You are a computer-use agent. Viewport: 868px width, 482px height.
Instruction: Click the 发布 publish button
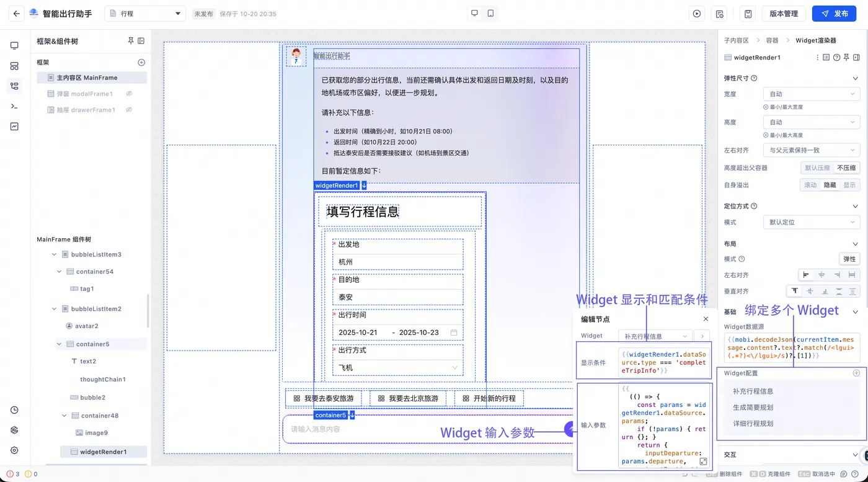[x=835, y=14]
